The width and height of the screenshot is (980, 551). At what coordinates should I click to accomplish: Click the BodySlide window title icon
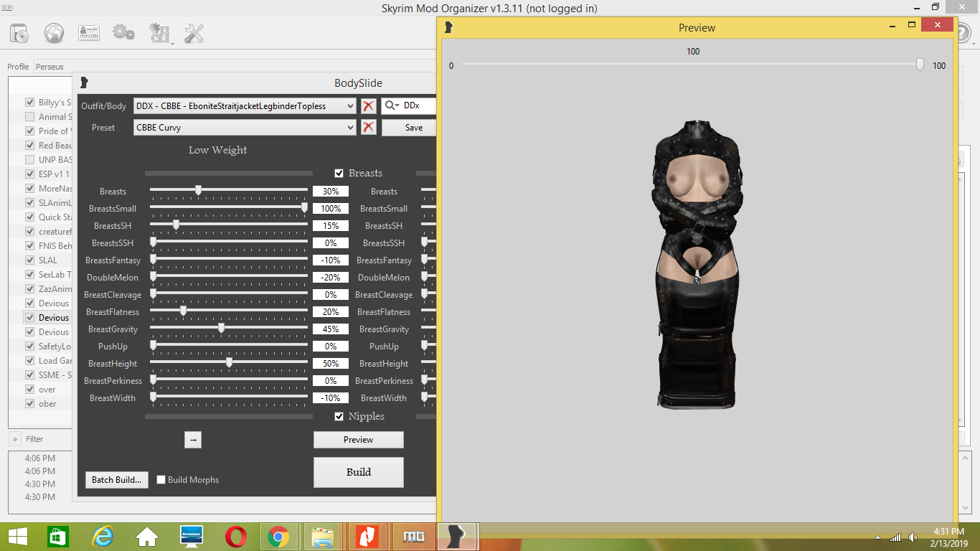pyautogui.click(x=84, y=83)
